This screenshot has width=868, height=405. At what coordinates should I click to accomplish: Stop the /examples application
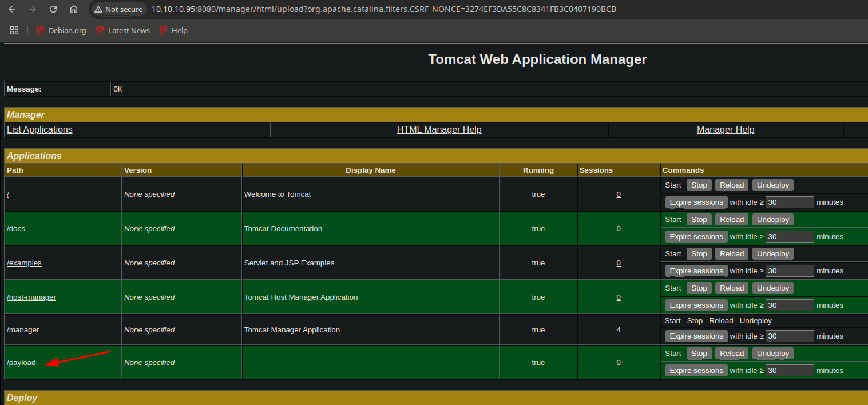[699, 253]
